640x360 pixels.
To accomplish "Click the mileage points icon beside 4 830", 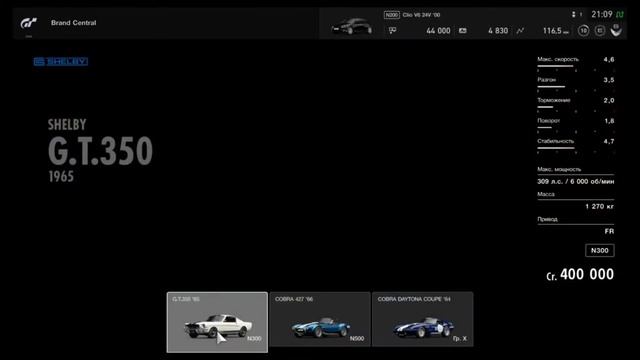I will pos(462,31).
